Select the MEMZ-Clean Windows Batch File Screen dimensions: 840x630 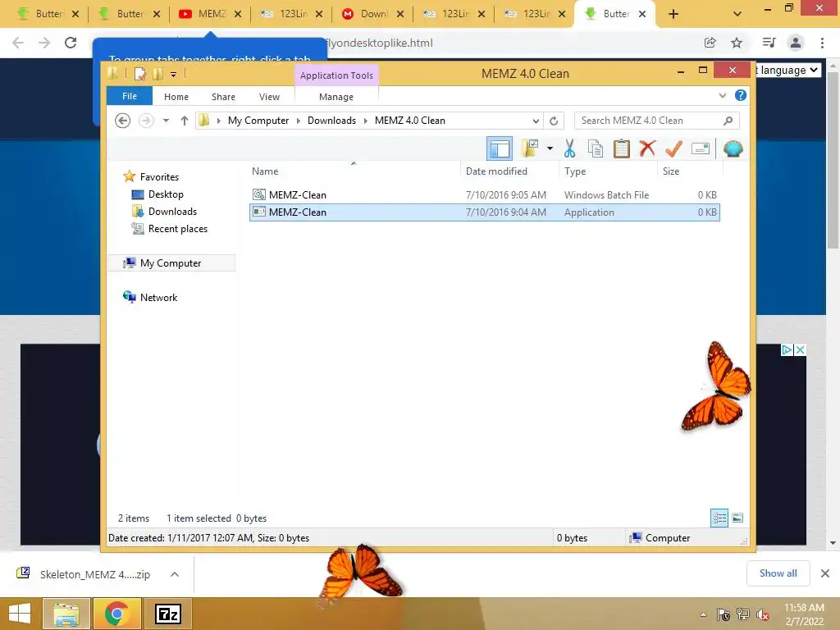tap(484, 195)
